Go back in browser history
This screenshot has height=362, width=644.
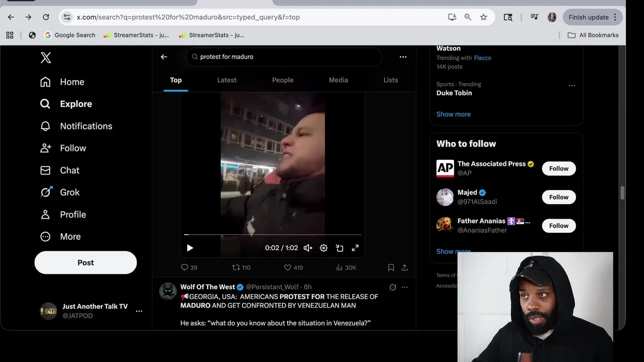(11, 17)
